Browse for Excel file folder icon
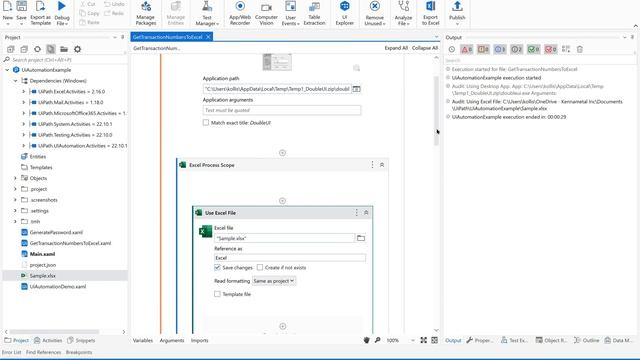Viewport: 640px width, 360px height. pyautogui.click(x=361, y=238)
